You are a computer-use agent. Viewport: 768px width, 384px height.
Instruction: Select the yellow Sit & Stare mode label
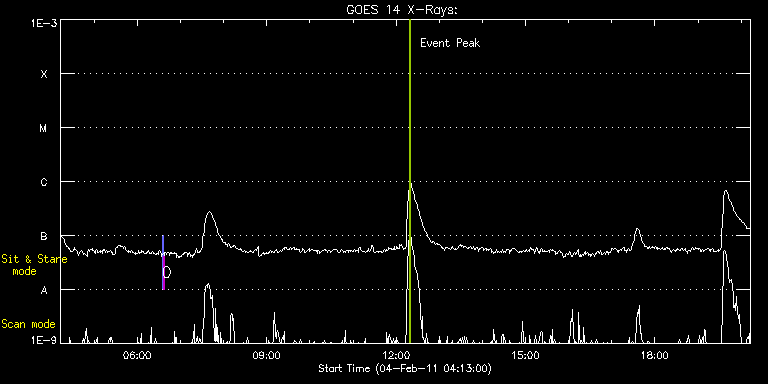point(34,265)
